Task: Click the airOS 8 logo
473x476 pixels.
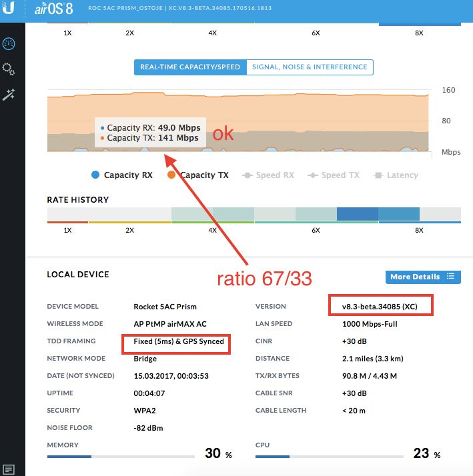Action: 54,9
